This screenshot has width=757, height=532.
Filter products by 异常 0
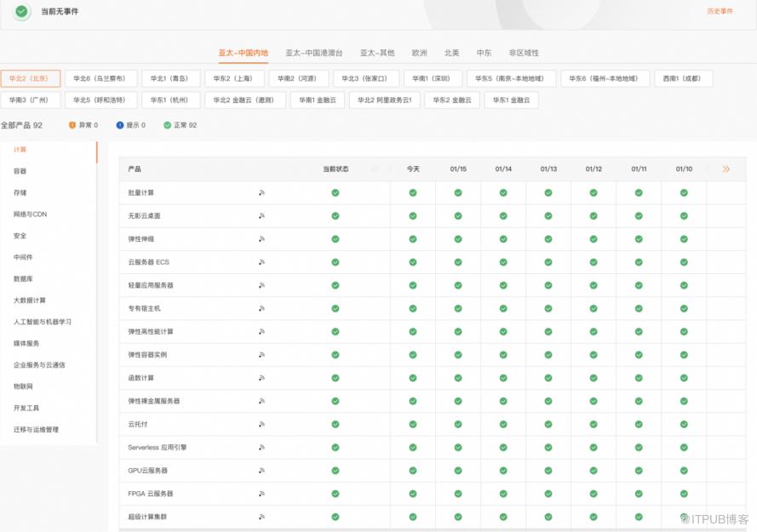[x=83, y=125]
